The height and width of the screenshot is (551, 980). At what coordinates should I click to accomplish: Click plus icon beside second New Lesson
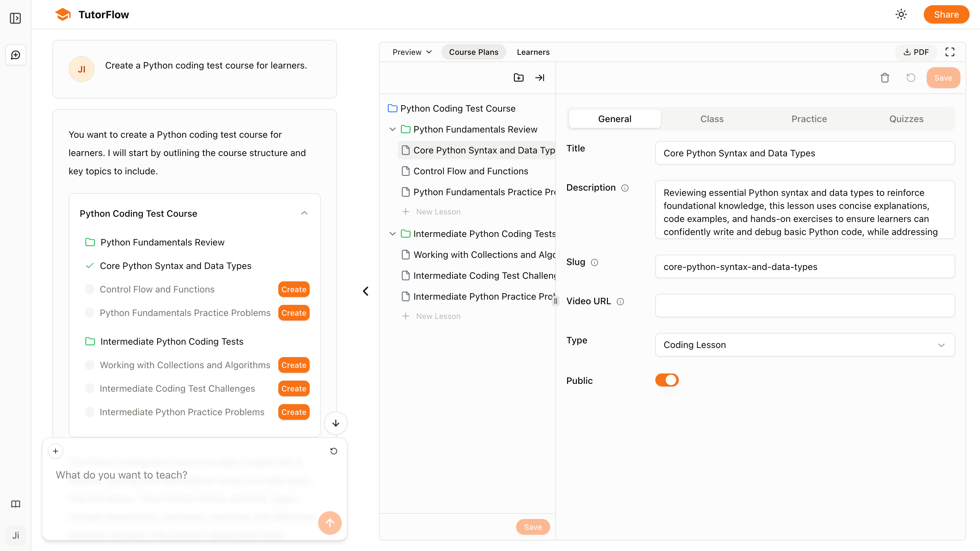click(x=405, y=316)
